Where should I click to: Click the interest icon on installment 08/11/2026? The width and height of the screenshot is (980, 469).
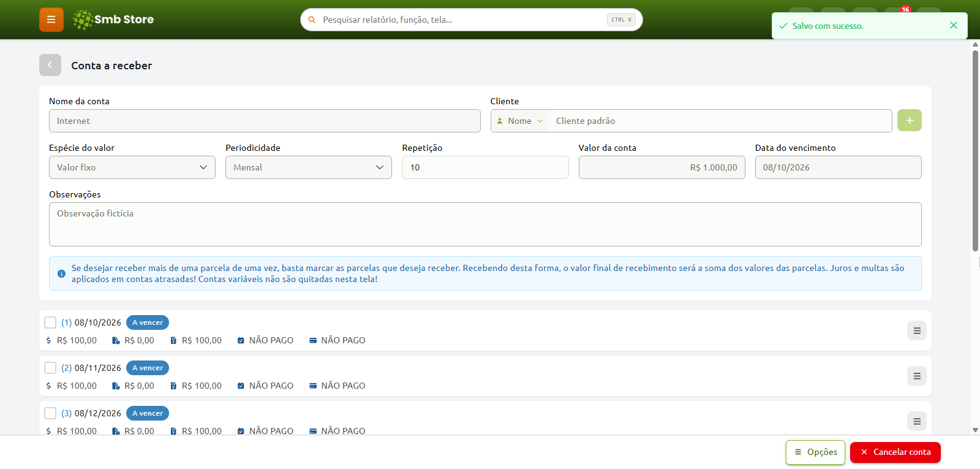click(116, 386)
